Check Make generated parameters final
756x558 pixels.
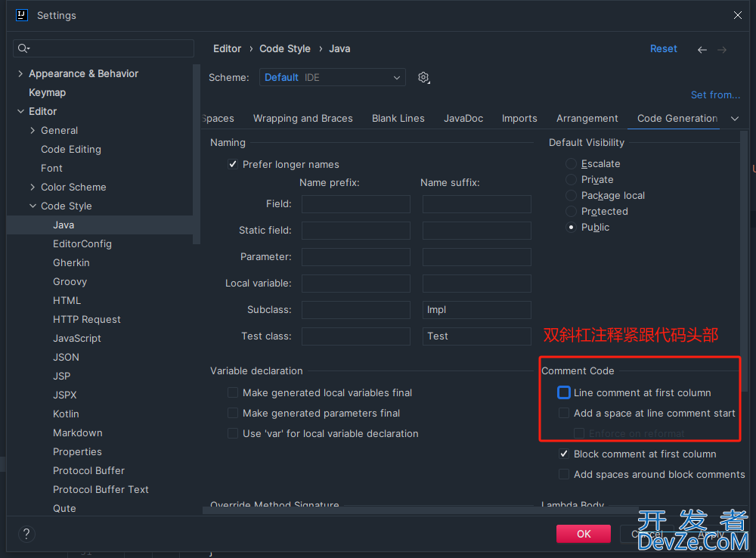[x=233, y=413]
